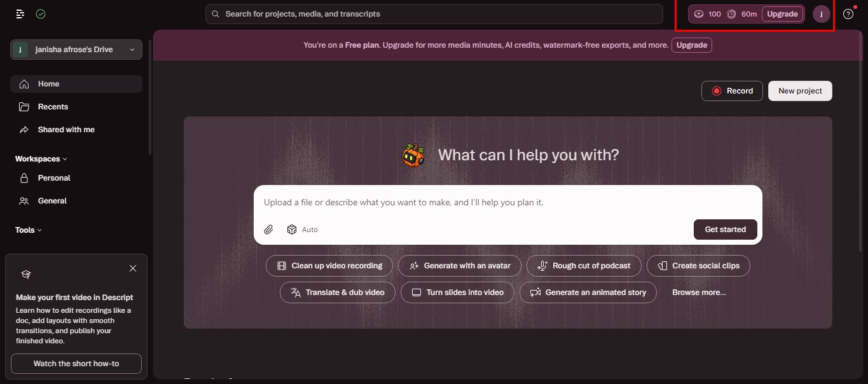Select Turn slides into video chip
Viewport: 868px width, 384px height.
tap(458, 292)
